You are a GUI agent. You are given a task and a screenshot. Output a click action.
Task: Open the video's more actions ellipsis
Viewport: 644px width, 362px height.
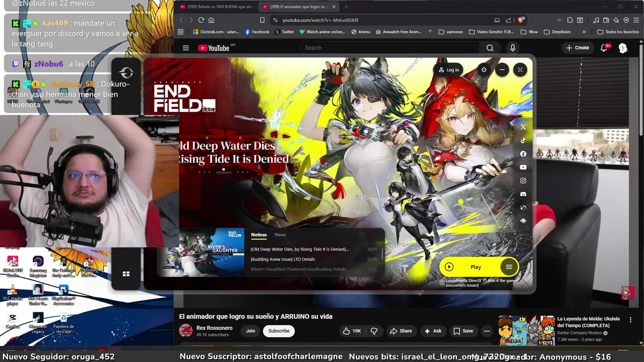[487, 331]
